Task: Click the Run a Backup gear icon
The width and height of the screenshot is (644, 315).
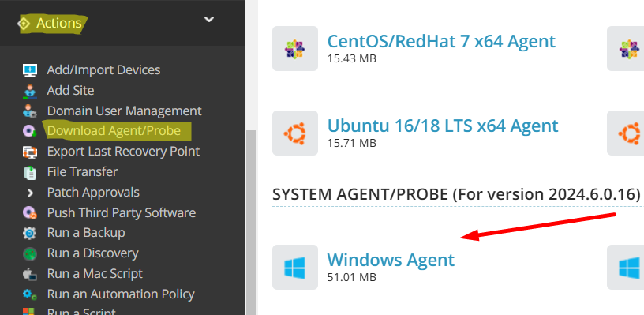Action: point(29,233)
